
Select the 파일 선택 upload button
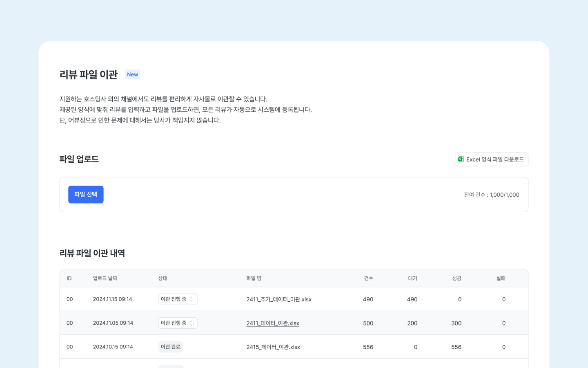86,194
